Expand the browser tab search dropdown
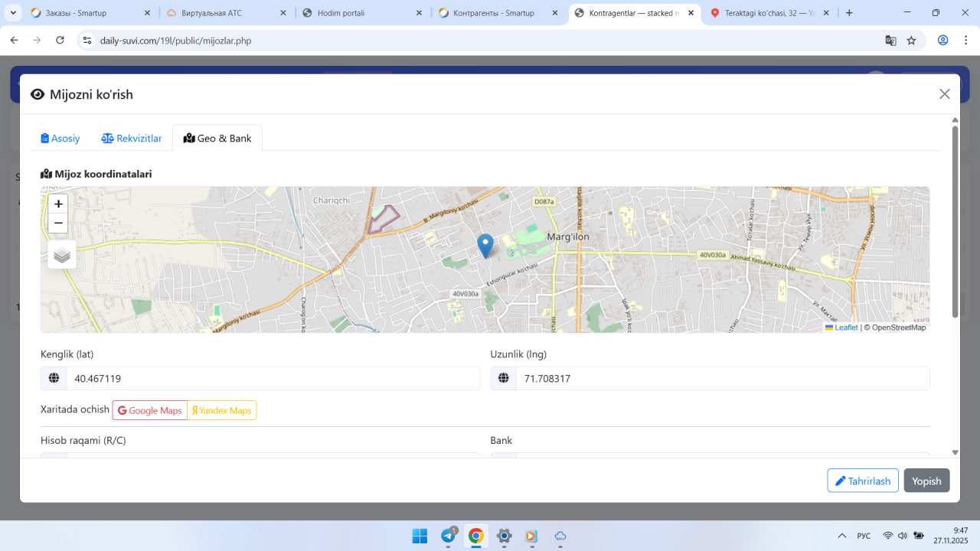This screenshot has width=980, height=551. (x=13, y=13)
